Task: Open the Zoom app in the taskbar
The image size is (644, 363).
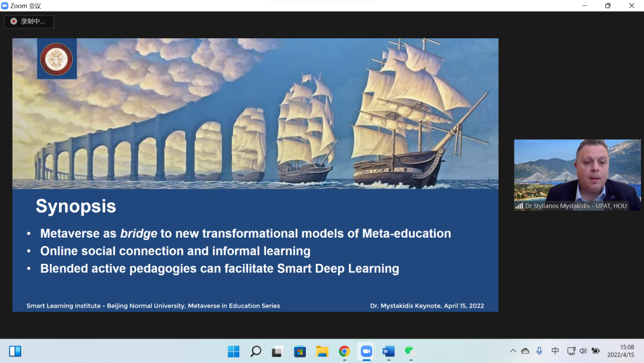Action: click(x=366, y=351)
